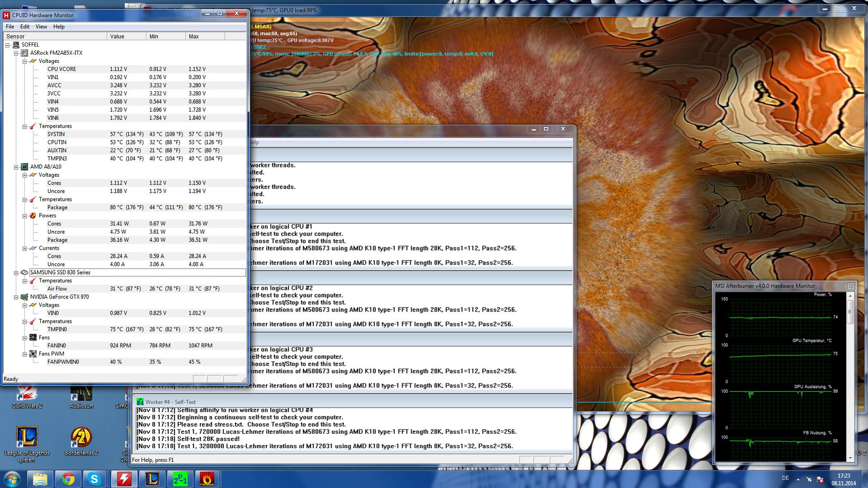Collapse the Powers group
The image size is (868, 488).
coord(25,216)
